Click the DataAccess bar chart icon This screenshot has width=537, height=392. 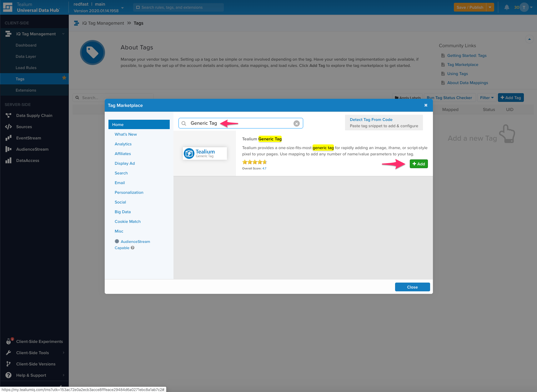(x=8, y=160)
